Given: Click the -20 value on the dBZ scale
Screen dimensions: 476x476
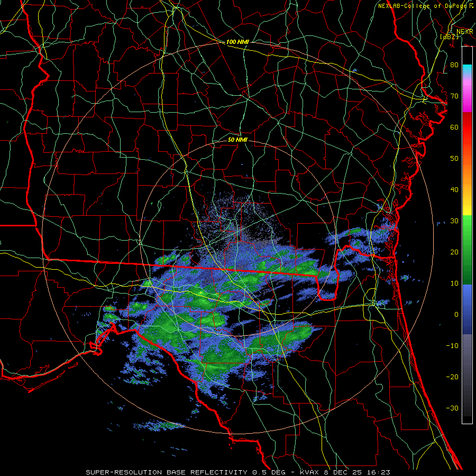Looking at the screenshot, I should (452, 377).
